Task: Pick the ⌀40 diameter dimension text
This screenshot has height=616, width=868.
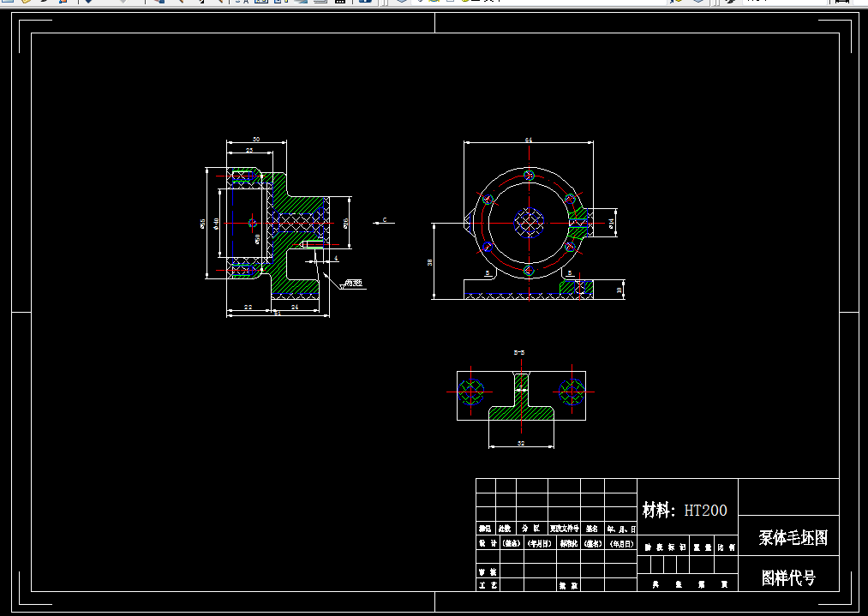Action: [217, 223]
